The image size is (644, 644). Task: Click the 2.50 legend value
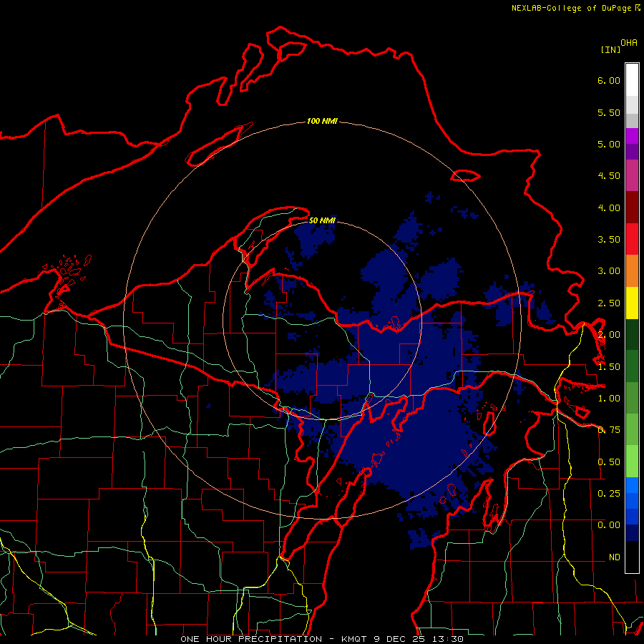(x=609, y=303)
